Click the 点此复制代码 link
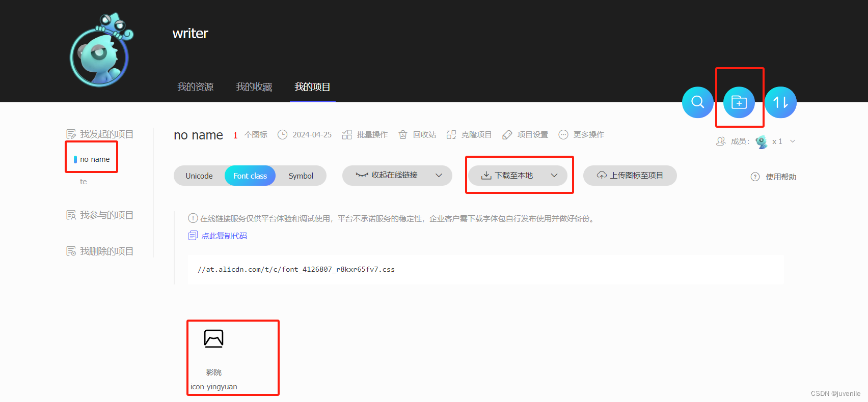The height and width of the screenshot is (402, 868). click(x=224, y=236)
